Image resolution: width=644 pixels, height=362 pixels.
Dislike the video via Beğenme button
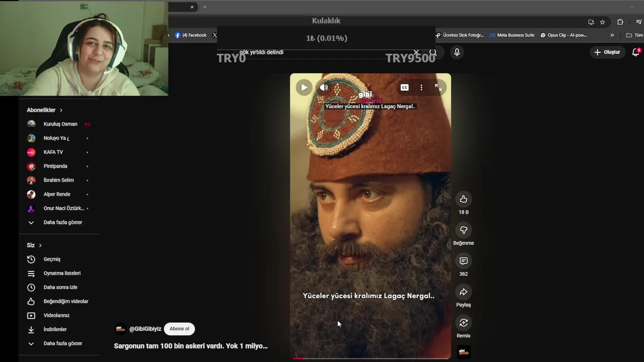(x=463, y=230)
